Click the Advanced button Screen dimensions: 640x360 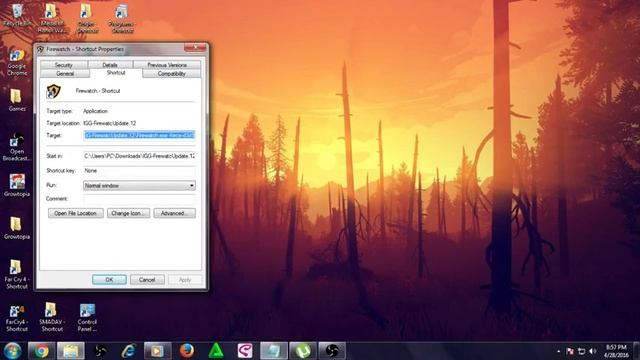coord(174,213)
